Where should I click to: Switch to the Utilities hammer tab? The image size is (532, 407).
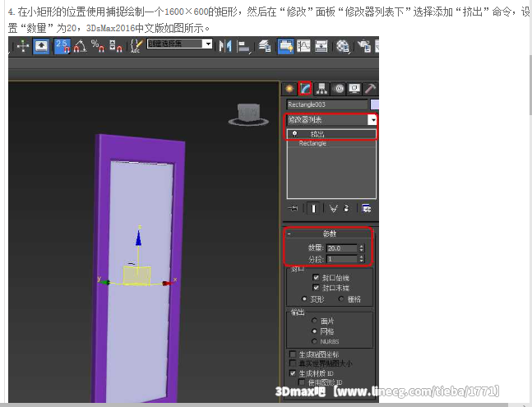click(370, 89)
